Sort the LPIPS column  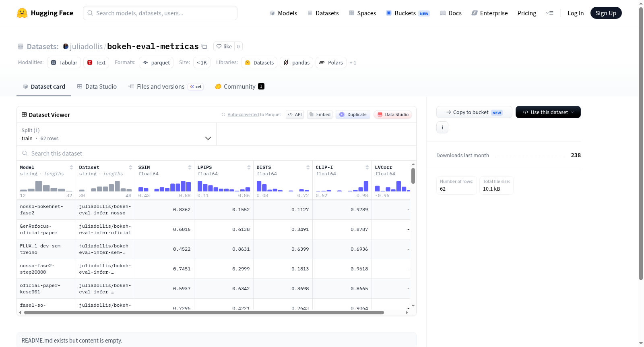(x=249, y=167)
